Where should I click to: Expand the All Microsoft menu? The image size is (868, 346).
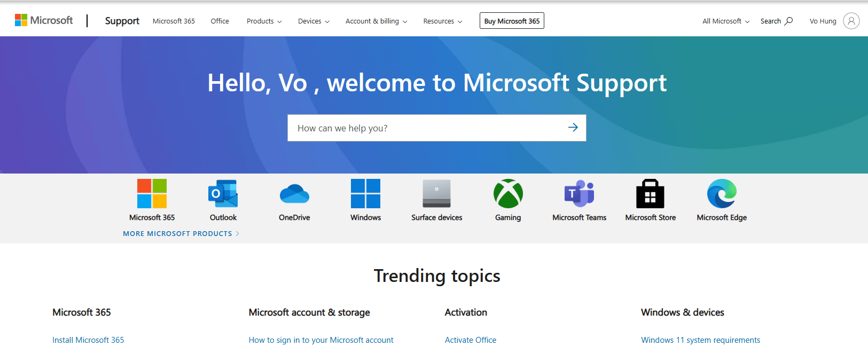tap(726, 21)
